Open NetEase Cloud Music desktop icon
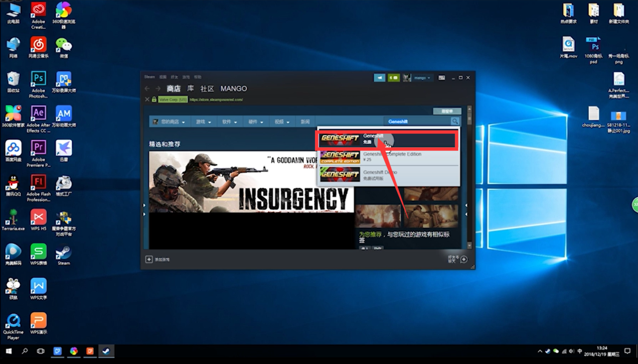This screenshot has height=364, width=638. 38,48
